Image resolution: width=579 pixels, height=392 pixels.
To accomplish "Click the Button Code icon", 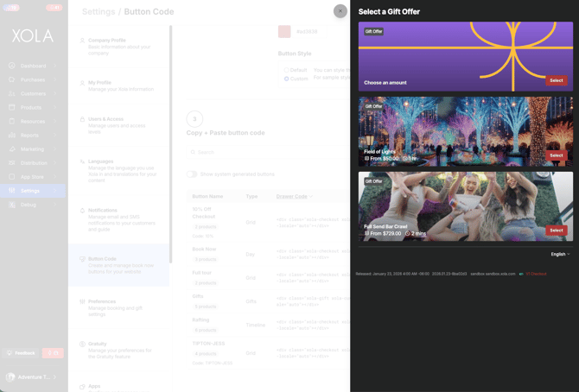I will pyautogui.click(x=82, y=259).
